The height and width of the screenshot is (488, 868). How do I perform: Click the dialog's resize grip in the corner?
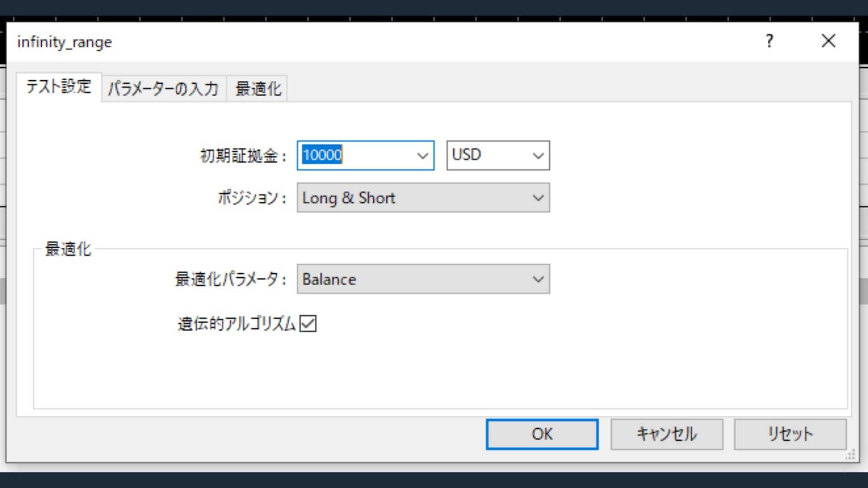point(851,455)
